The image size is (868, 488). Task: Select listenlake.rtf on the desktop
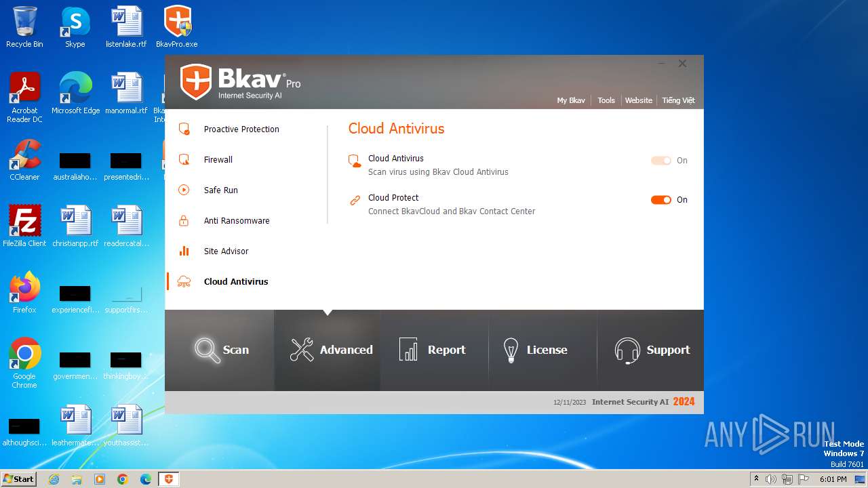(x=126, y=28)
